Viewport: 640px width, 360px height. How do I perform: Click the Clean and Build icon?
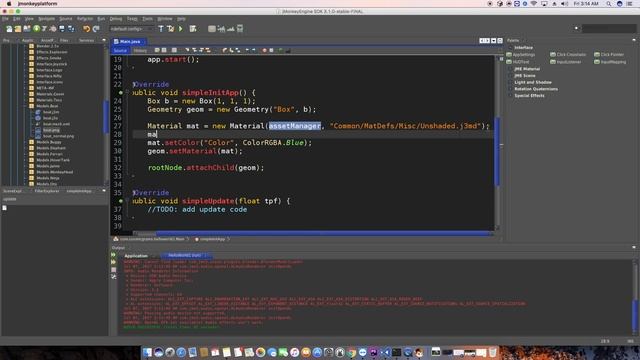[x=171, y=29]
